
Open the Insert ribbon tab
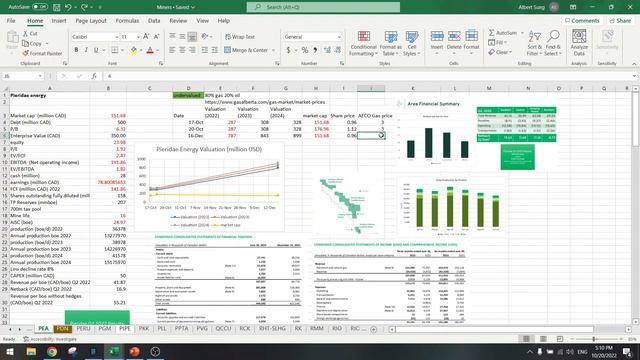click(59, 20)
